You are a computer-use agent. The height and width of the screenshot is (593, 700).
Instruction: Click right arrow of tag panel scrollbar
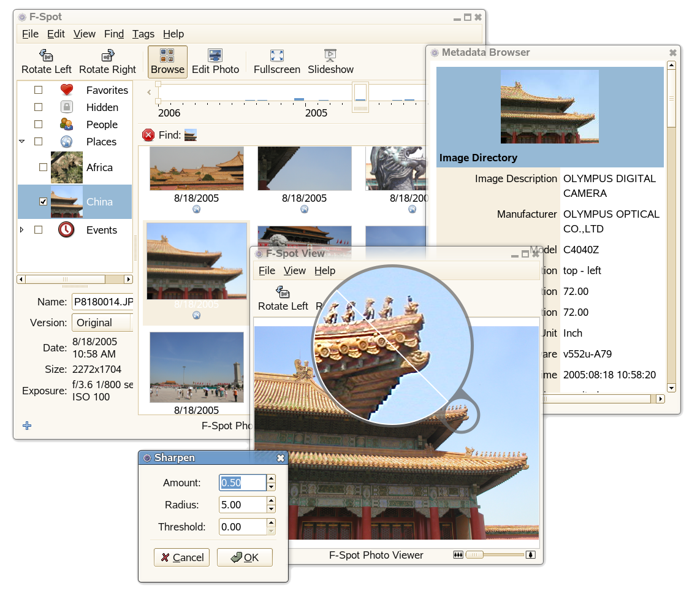129,279
